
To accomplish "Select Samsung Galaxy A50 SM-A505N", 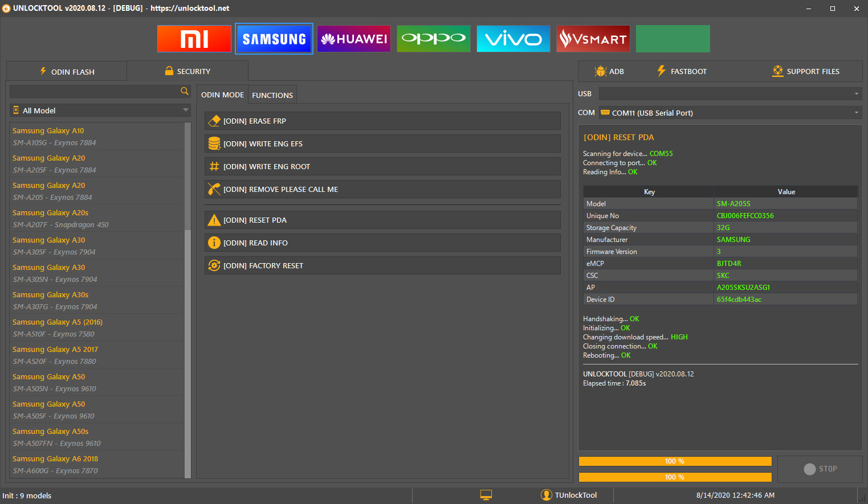I will click(x=97, y=382).
